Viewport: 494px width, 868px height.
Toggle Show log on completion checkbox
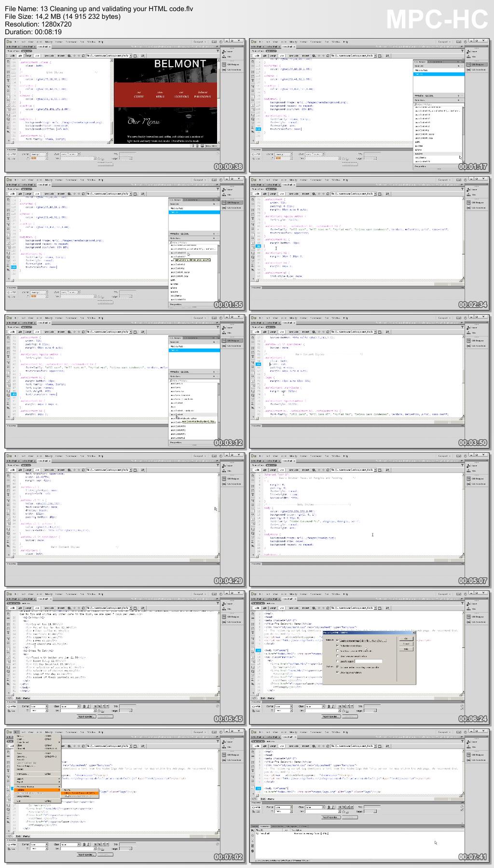coord(338,672)
